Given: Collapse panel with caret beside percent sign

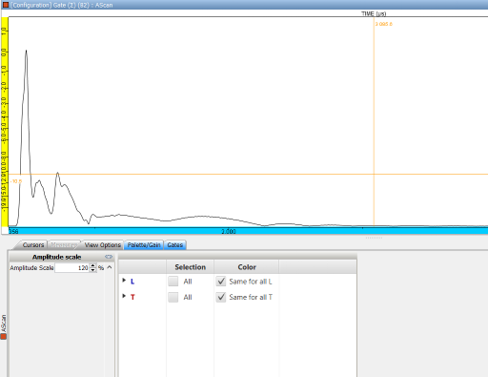Looking at the screenshot, I should [109, 267].
